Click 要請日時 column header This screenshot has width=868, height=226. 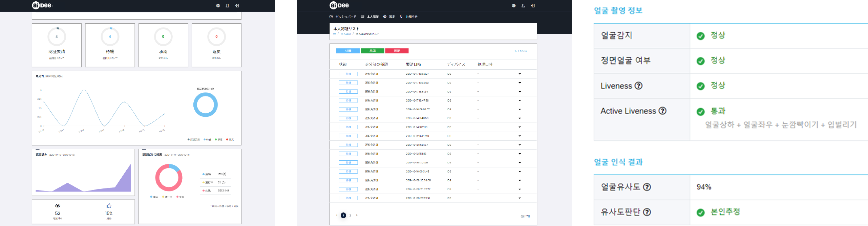pos(414,64)
